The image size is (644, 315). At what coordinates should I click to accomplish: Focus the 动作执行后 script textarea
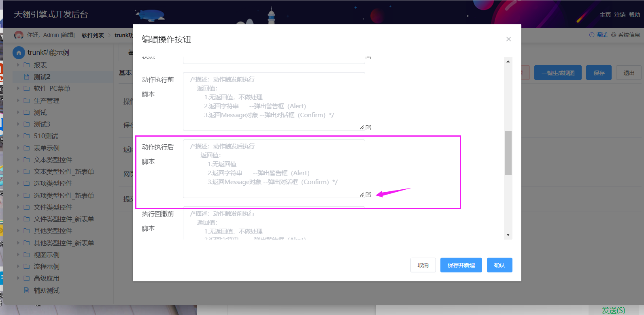tap(274, 169)
